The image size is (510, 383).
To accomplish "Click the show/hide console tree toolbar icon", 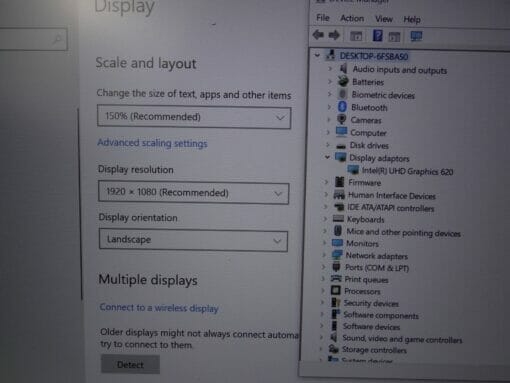I will click(356, 36).
